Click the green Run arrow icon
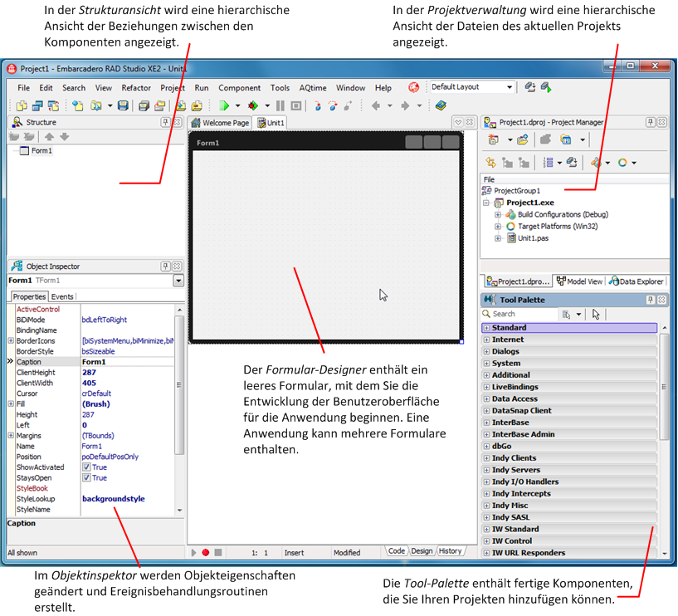Image resolution: width=678 pixels, height=616 pixels. [224, 105]
